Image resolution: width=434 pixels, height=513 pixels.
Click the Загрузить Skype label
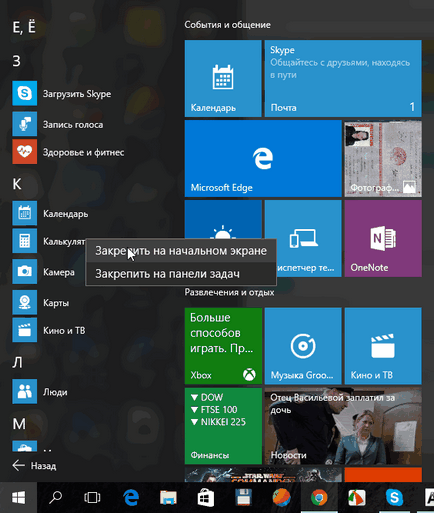point(77,94)
